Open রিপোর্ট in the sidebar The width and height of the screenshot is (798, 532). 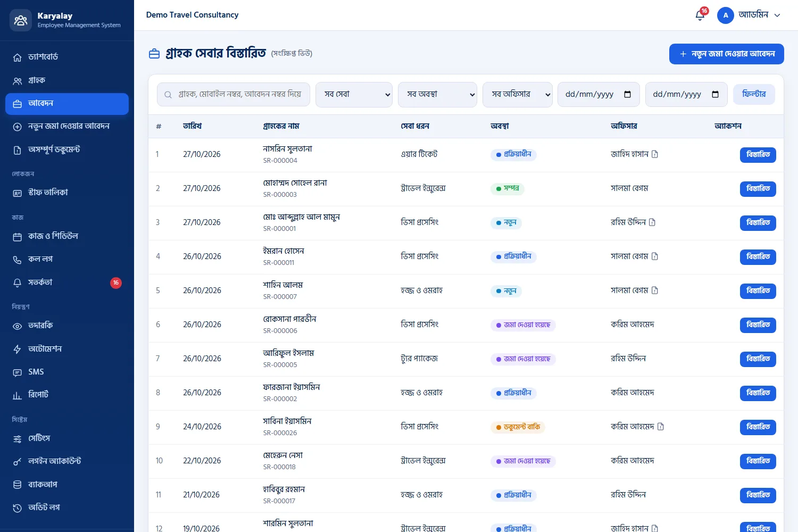[67, 395]
